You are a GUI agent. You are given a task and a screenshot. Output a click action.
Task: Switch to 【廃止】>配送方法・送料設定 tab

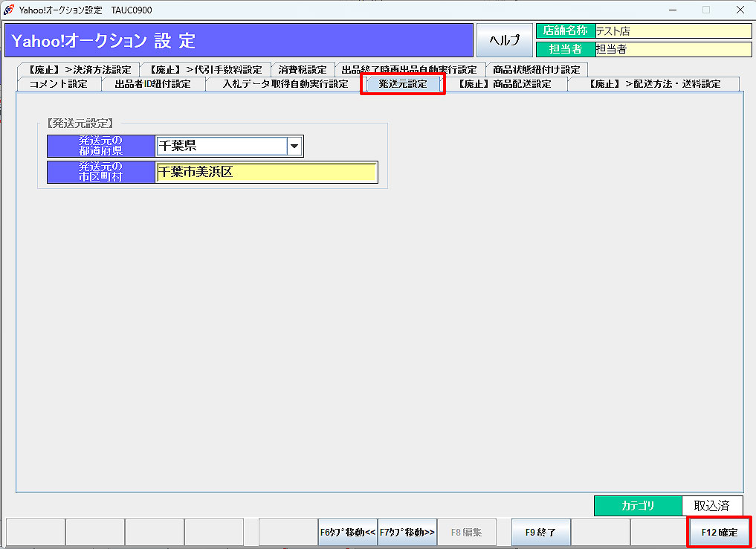click(654, 84)
